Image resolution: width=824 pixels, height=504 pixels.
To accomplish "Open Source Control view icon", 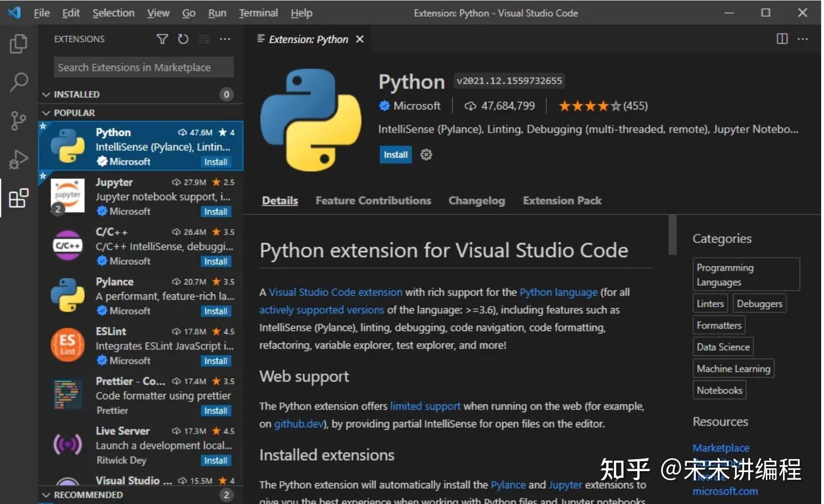I will (x=18, y=121).
